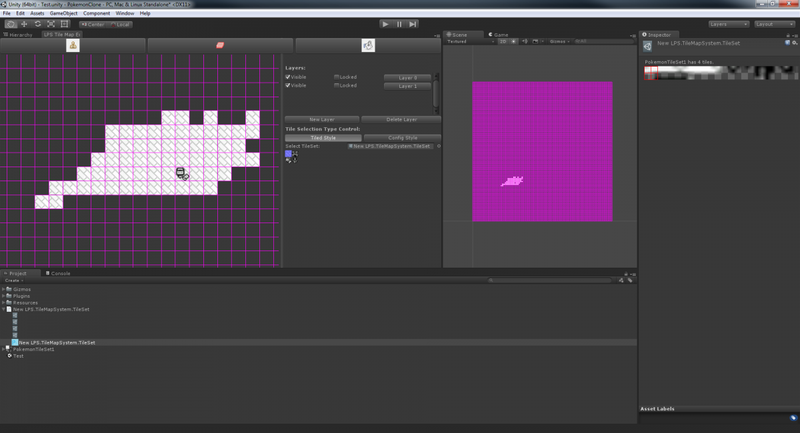Open the Textured draw mode dropdown
Image resolution: width=800 pixels, height=433 pixels.
(470, 41)
